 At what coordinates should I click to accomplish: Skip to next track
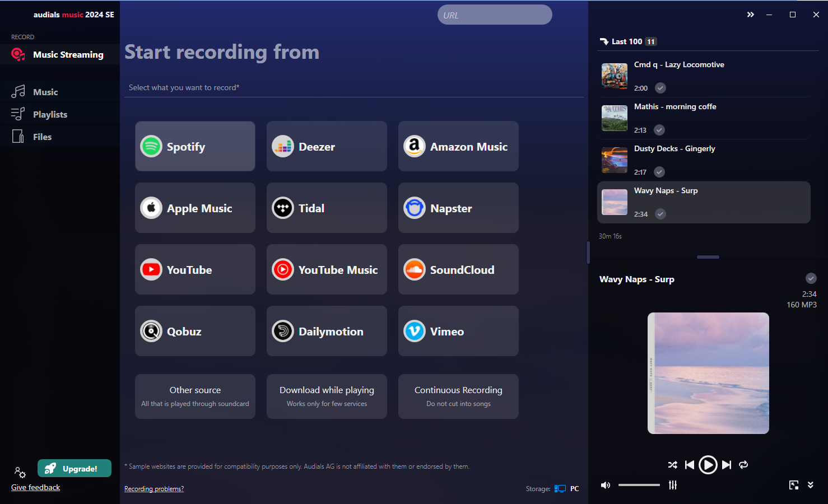coord(727,465)
